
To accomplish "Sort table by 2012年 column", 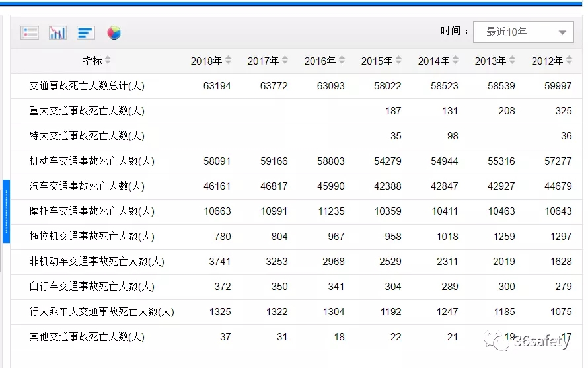I will [x=570, y=60].
